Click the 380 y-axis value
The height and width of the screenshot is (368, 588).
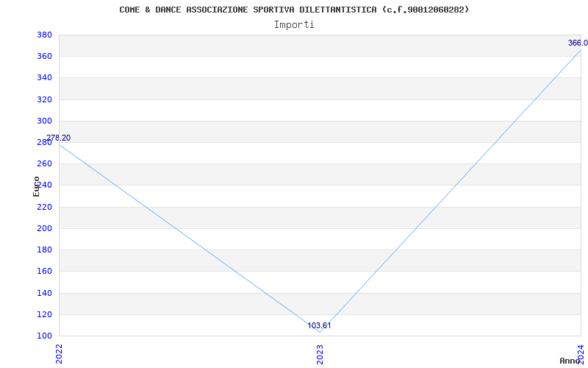pyautogui.click(x=44, y=35)
